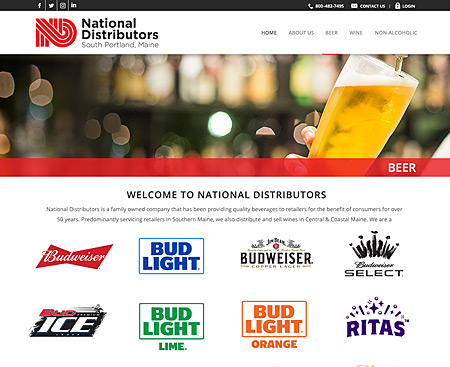The height and width of the screenshot is (367, 450).
Task: Open the Instagram social icon
Action: point(63,5)
